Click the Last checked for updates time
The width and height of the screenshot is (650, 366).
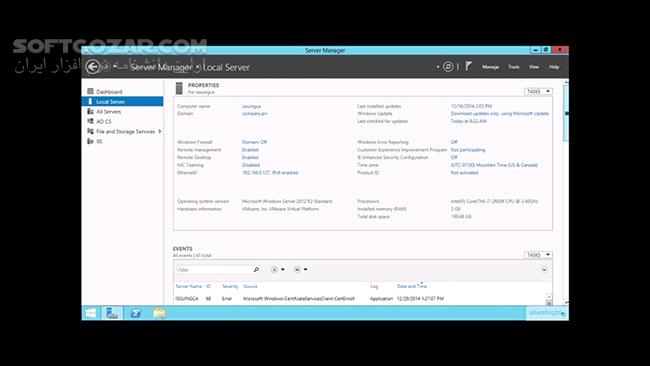coord(468,121)
